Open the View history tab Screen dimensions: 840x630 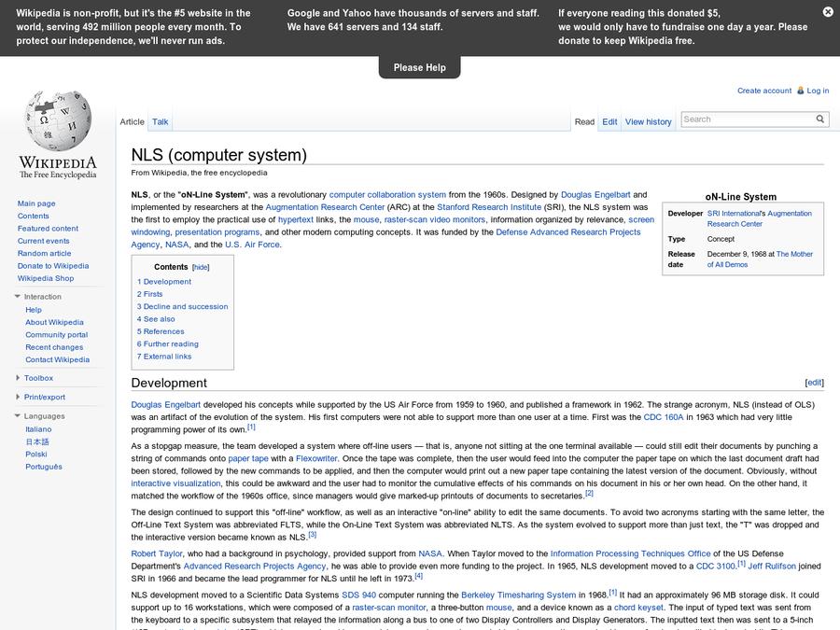[649, 121]
